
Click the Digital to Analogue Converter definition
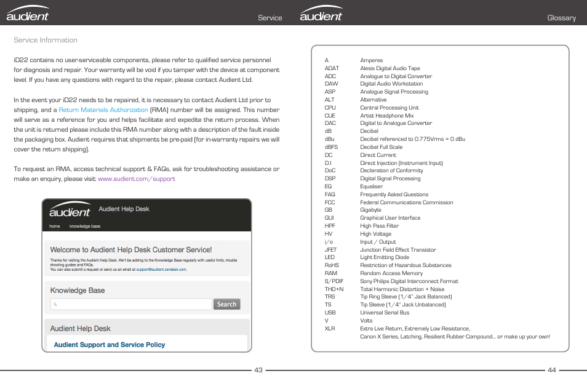[x=396, y=123]
